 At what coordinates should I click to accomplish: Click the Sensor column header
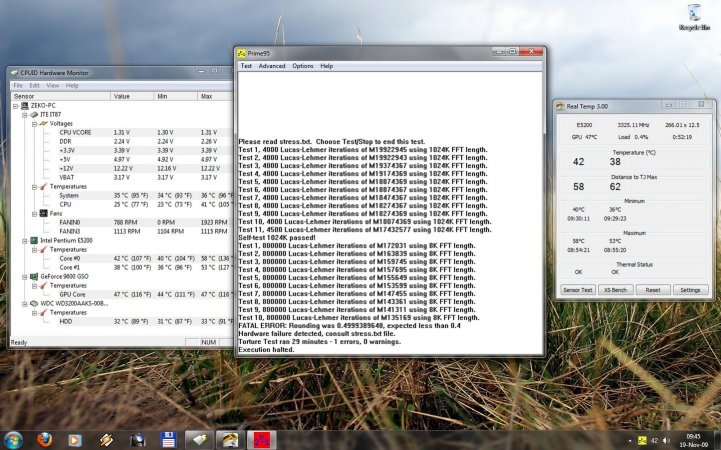pyautogui.click(x=61, y=96)
